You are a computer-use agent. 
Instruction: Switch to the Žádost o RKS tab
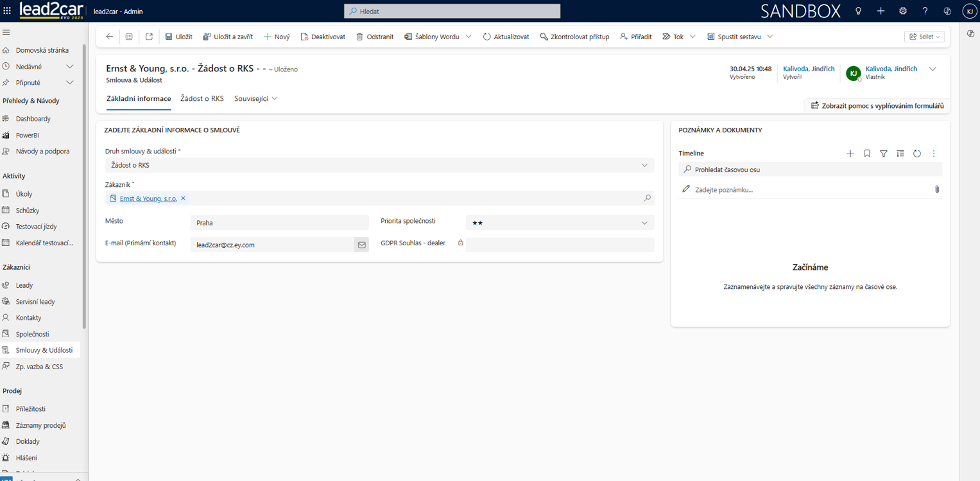(x=202, y=99)
